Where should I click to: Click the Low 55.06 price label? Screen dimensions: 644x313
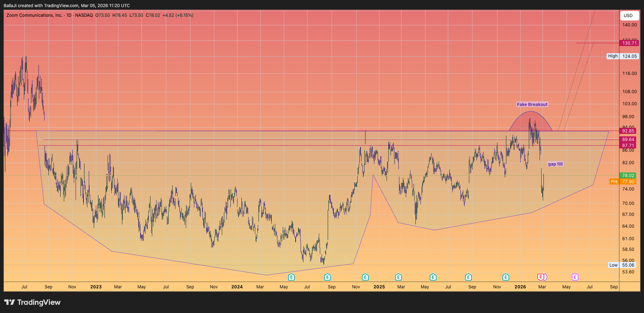(622, 265)
